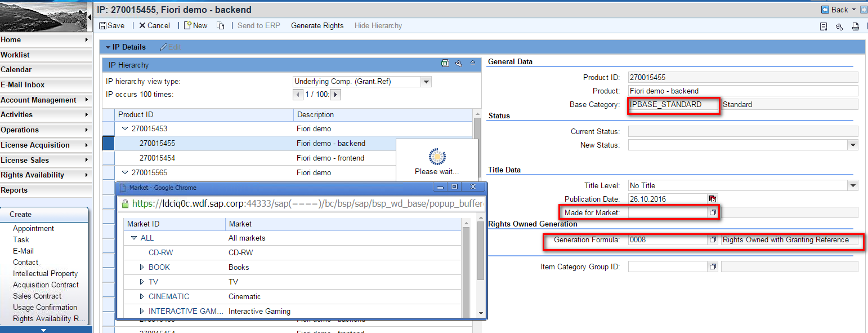Open value help for Generation Formula
This screenshot has width=868, height=333.
pyautogui.click(x=713, y=240)
